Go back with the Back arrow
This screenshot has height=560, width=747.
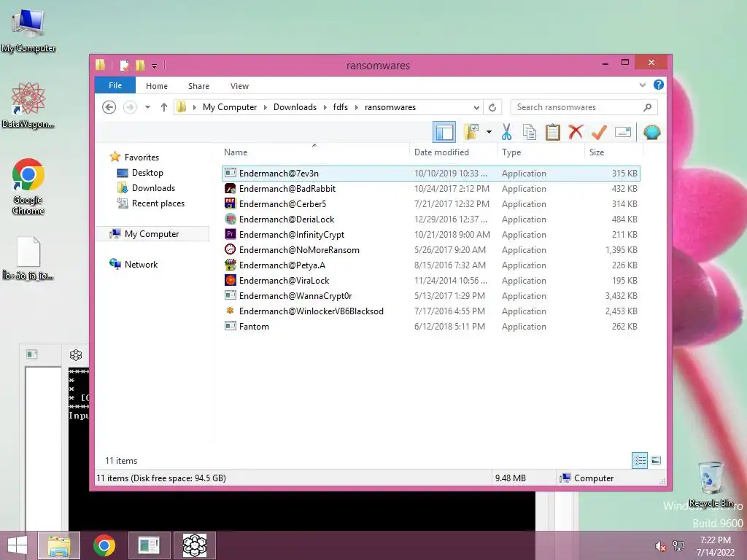(x=109, y=107)
